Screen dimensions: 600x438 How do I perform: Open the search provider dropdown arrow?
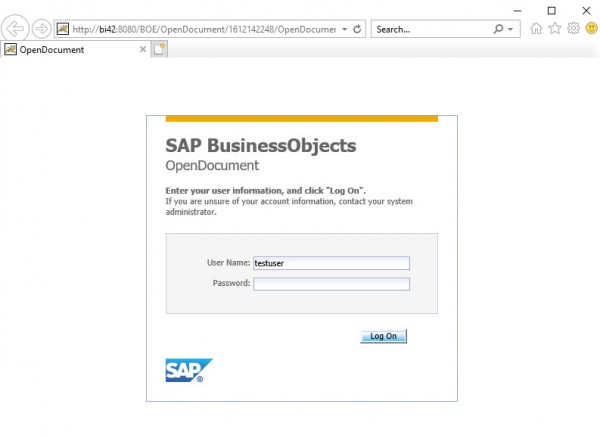[x=510, y=29]
